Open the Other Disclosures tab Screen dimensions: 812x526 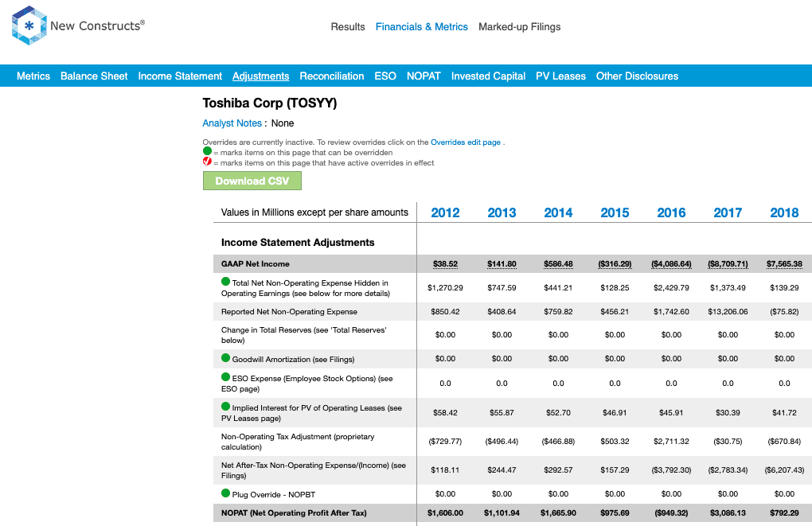coord(637,76)
